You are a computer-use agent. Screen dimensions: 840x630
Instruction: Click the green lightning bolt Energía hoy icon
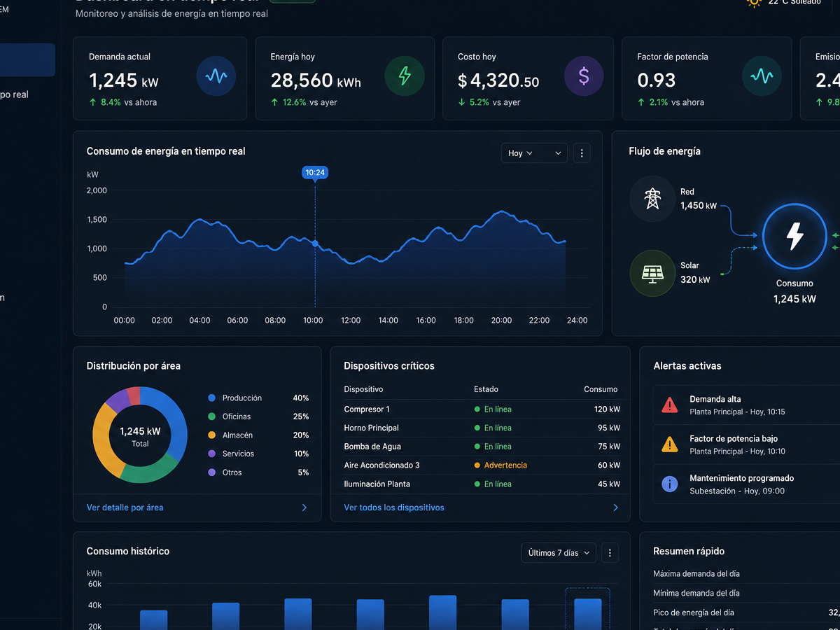tap(405, 76)
